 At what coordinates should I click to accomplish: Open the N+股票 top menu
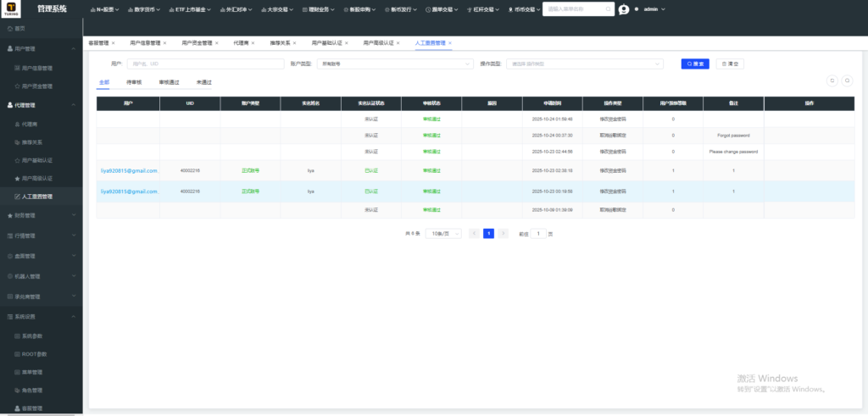(104, 9)
